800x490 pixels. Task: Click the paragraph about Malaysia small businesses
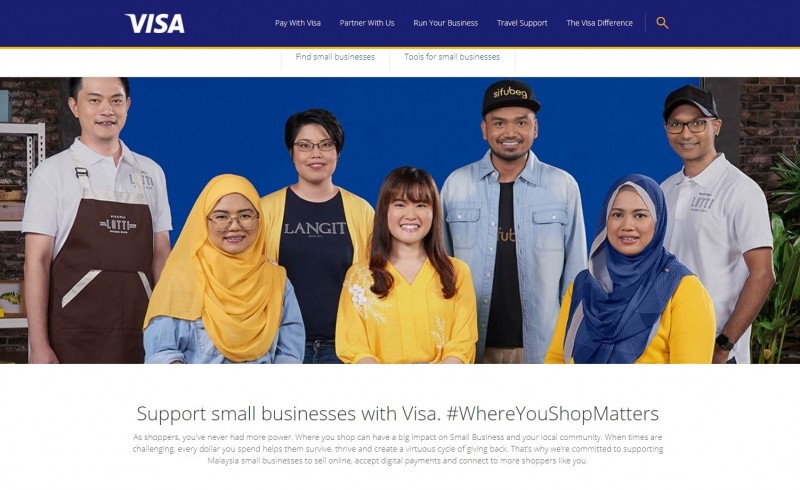coord(398,449)
